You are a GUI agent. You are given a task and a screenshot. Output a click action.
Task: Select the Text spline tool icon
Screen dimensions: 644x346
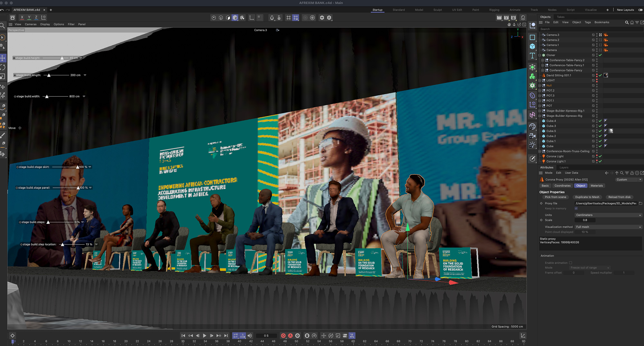pos(532,56)
